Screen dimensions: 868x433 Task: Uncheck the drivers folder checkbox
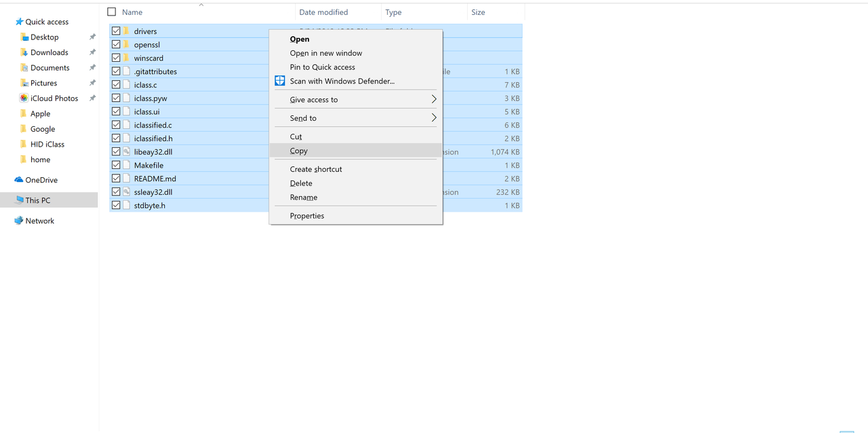[116, 31]
